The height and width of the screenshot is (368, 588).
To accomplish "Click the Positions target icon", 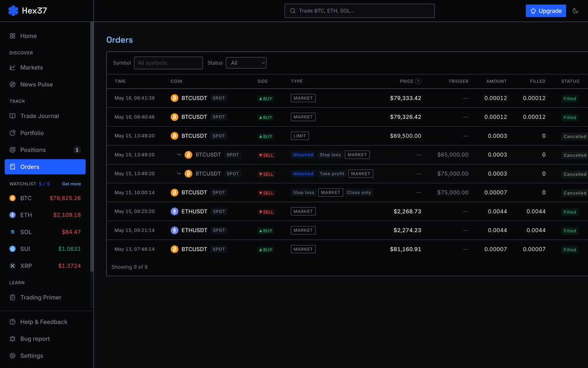I will [13, 150].
